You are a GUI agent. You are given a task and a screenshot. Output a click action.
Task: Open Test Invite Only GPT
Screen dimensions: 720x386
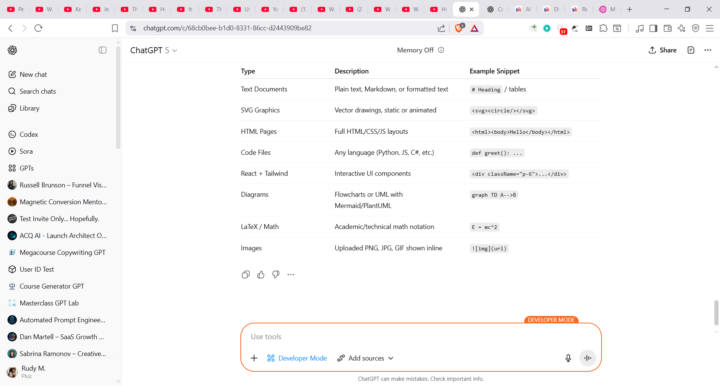54,219
